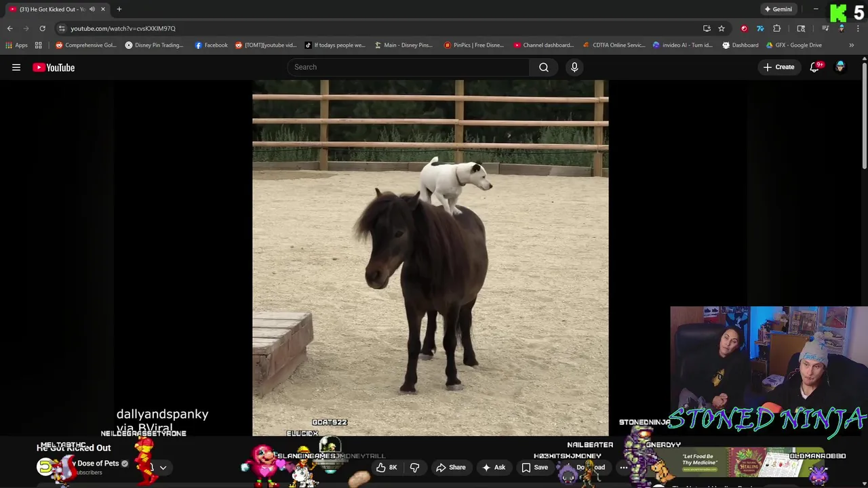Open Facebook bookmark
868x488 pixels.
pyautogui.click(x=212, y=45)
